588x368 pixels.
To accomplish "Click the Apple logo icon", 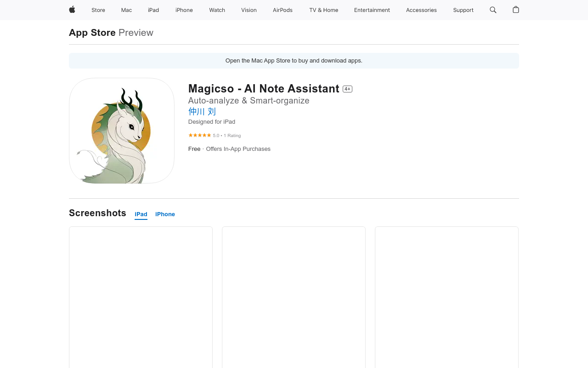I will coord(72,10).
